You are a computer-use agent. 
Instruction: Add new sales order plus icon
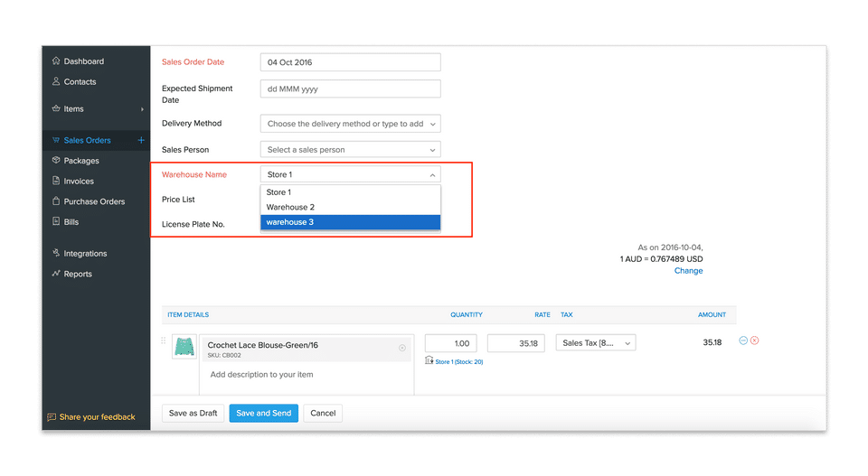point(141,140)
